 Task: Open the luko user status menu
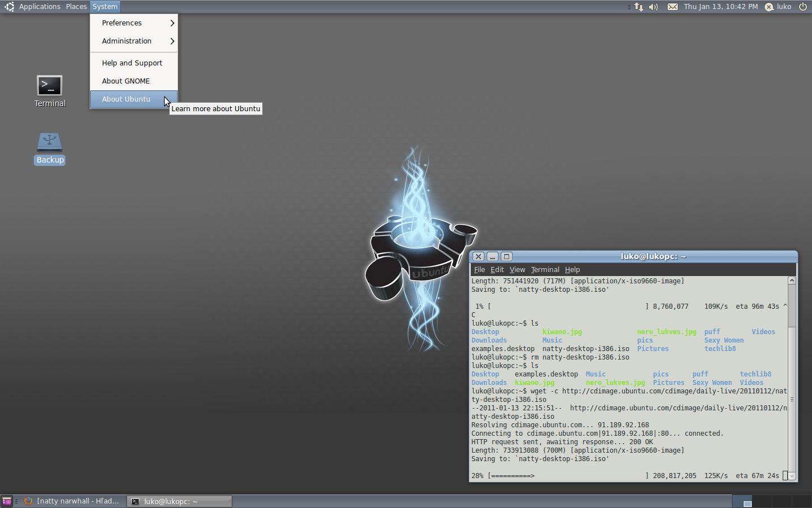click(x=778, y=7)
